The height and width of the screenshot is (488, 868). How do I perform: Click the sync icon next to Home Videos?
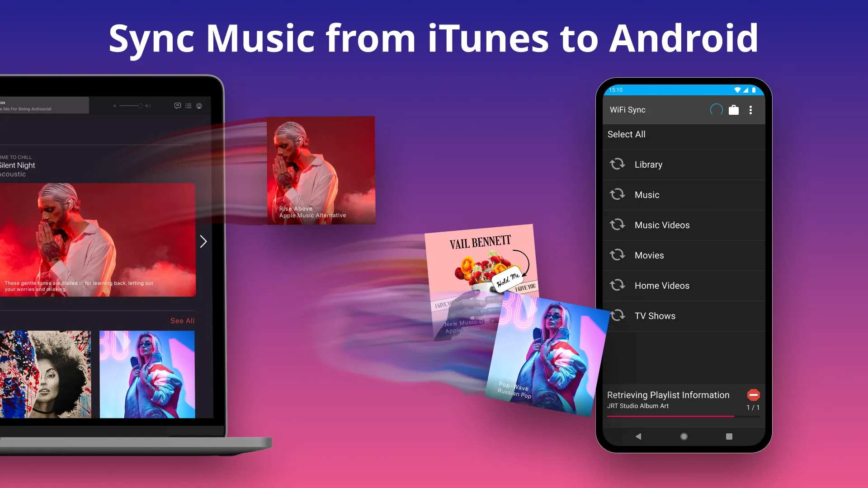click(618, 285)
